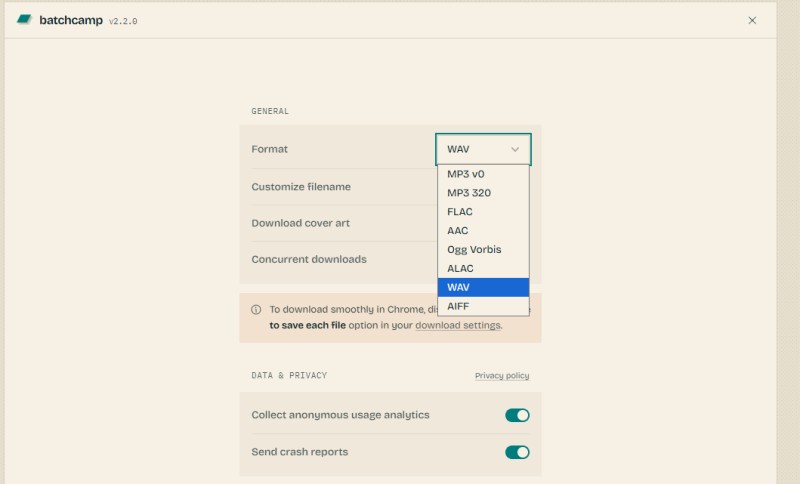Turn off Send crash reports toggle

517,452
